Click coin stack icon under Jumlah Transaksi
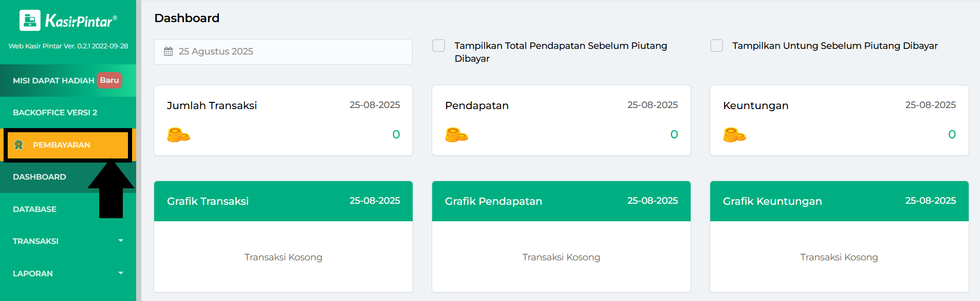The image size is (980, 301). coord(179,135)
